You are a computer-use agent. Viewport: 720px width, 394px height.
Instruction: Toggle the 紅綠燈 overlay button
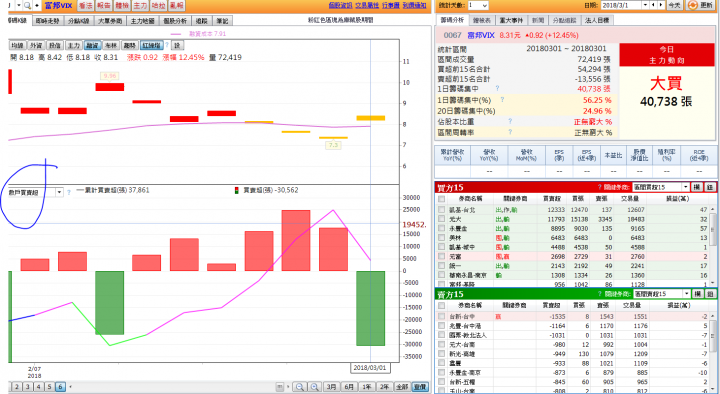[152, 45]
